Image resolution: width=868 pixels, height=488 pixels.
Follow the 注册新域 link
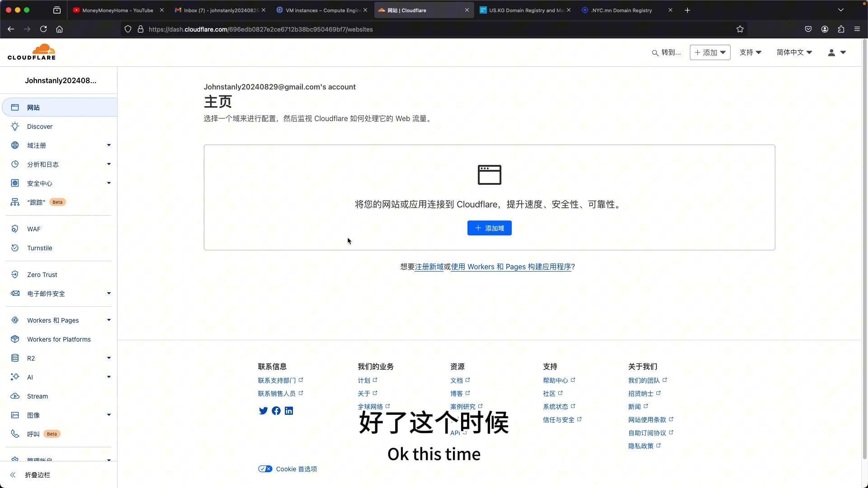[429, 267]
